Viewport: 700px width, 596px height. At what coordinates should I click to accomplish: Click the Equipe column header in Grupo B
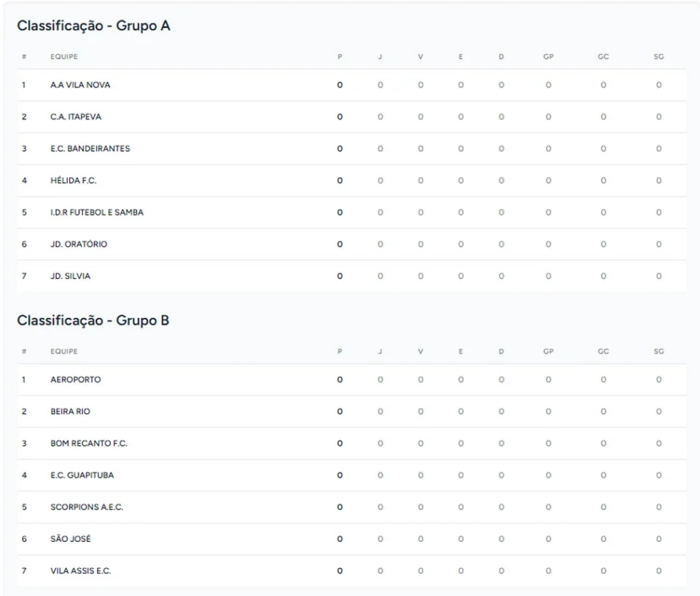tap(64, 351)
